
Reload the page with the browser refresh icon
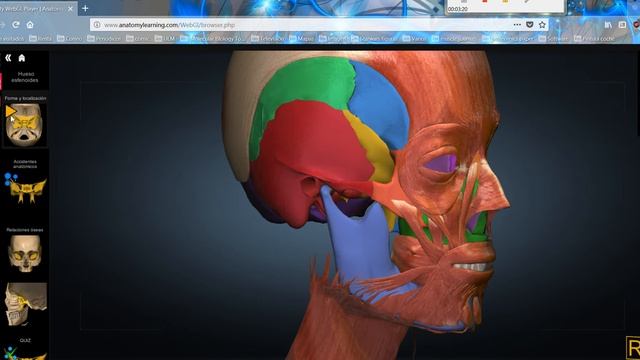(x=16, y=25)
